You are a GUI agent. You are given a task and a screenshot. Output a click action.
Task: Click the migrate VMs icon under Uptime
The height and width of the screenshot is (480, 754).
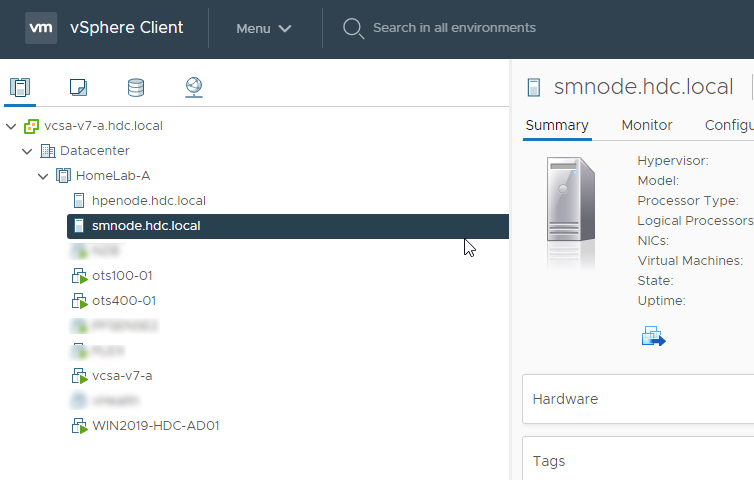[x=653, y=336]
